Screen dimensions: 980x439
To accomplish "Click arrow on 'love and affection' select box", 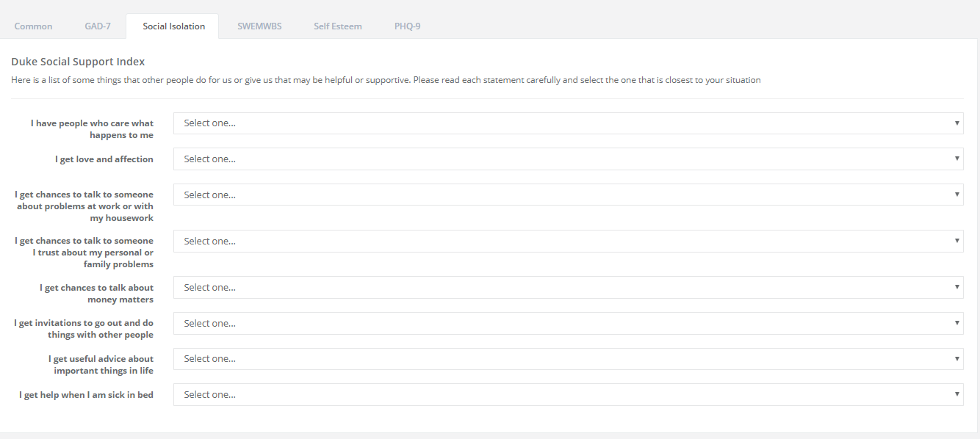I will click(957, 159).
